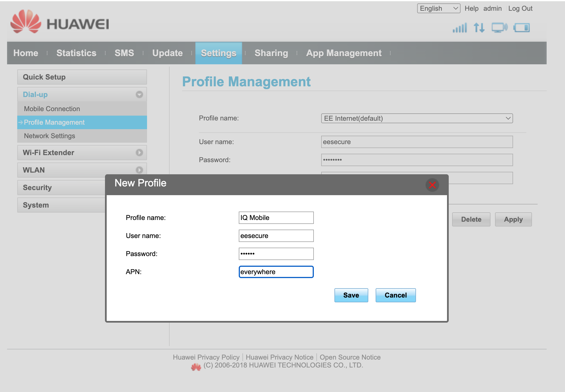565x392 pixels.
Task: Click the Wi-Fi connected devices icon
Action: pyautogui.click(x=500, y=28)
